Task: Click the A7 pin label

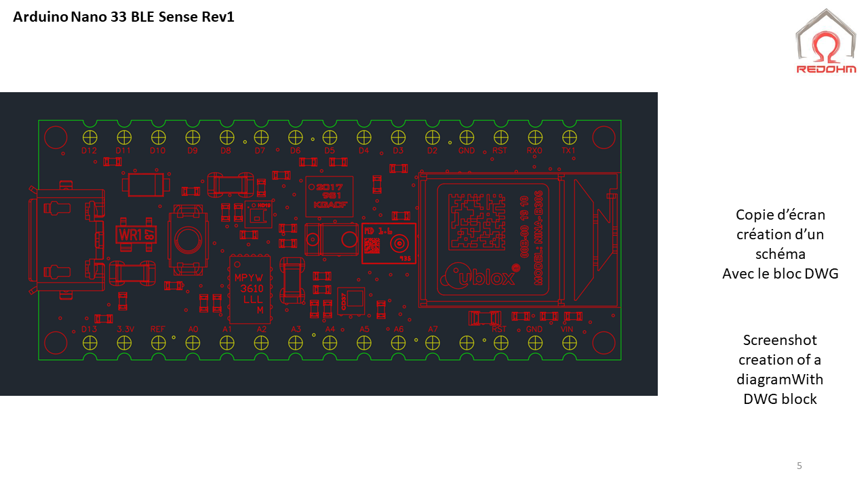Action: (x=433, y=329)
